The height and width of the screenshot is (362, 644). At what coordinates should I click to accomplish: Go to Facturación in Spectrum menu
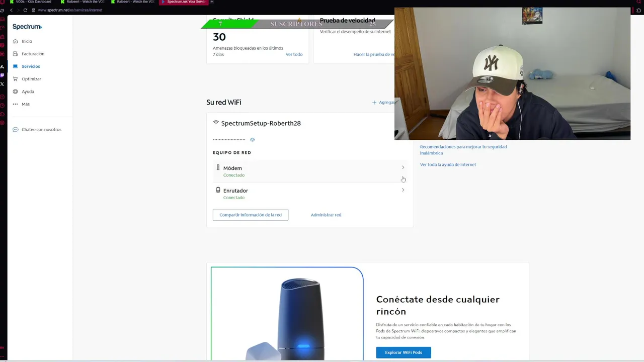click(33, 54)
